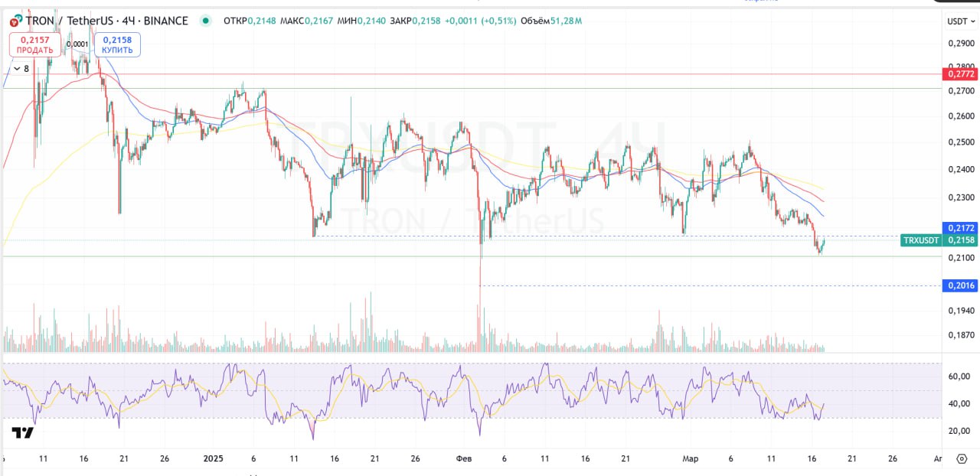Expand the collapsed indicators legend showing 8
Viewport: 980px width, 476px height.
20,69
